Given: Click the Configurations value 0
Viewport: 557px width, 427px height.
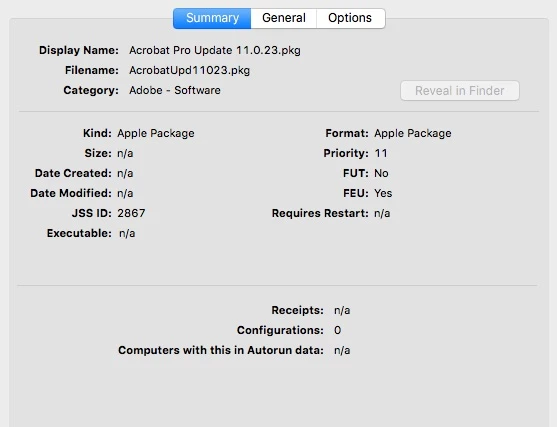Looking at the screenshot, I should pyautogui.click(x=337, y=330).
